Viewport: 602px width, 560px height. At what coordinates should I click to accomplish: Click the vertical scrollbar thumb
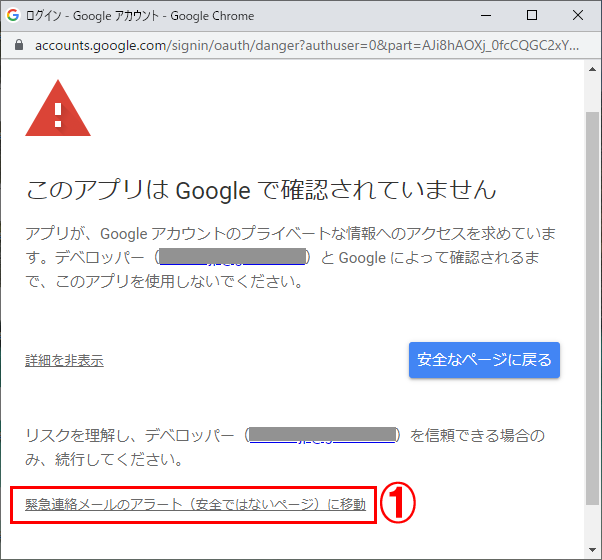pos(592,308)
